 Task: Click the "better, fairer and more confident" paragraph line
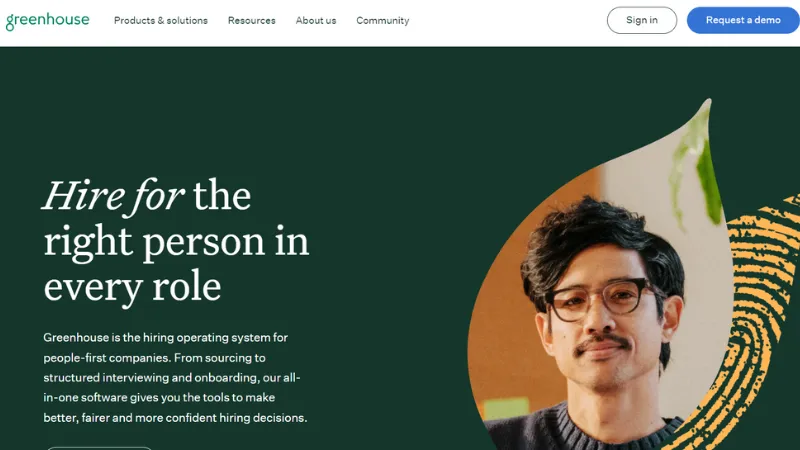pos(175,418)
